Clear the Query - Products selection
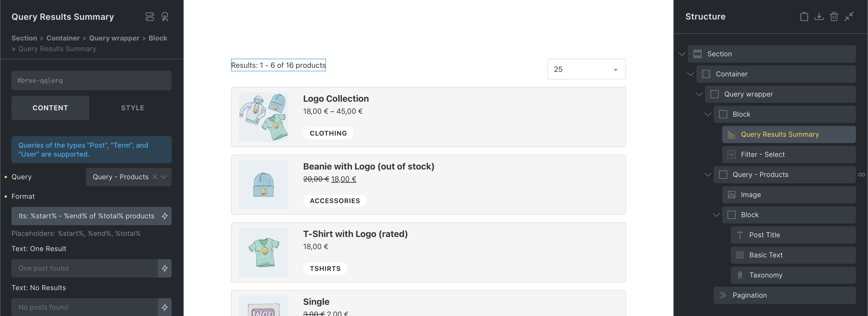Viewport: 868px width, 316px height. pos(155,177)
